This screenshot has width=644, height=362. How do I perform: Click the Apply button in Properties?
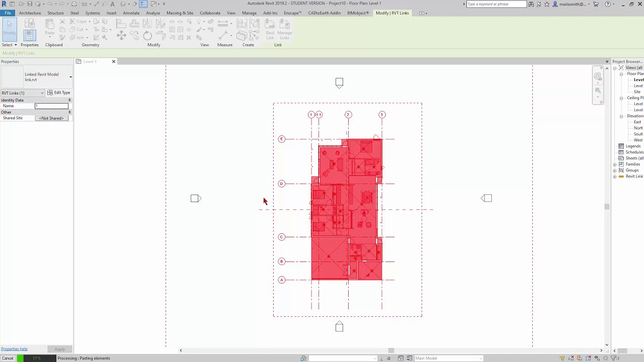(x=60, y=349)
